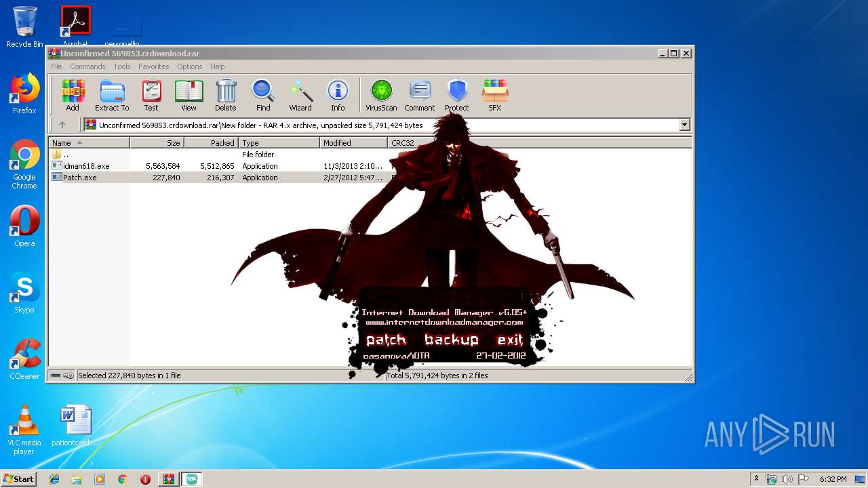
Task: Open the Help menu
Action: point(217,66)
